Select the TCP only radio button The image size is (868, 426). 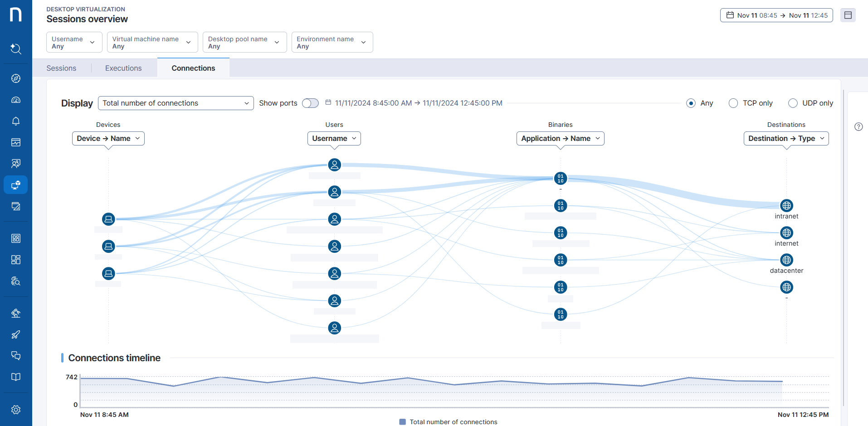733,103
